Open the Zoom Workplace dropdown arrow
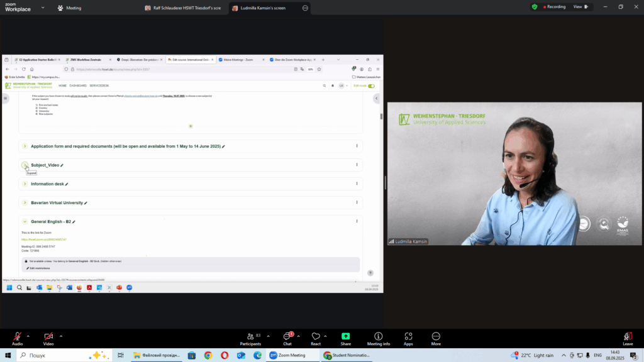Image resolution: width=644 pixels, height=362 pixels. click(42, 8)
